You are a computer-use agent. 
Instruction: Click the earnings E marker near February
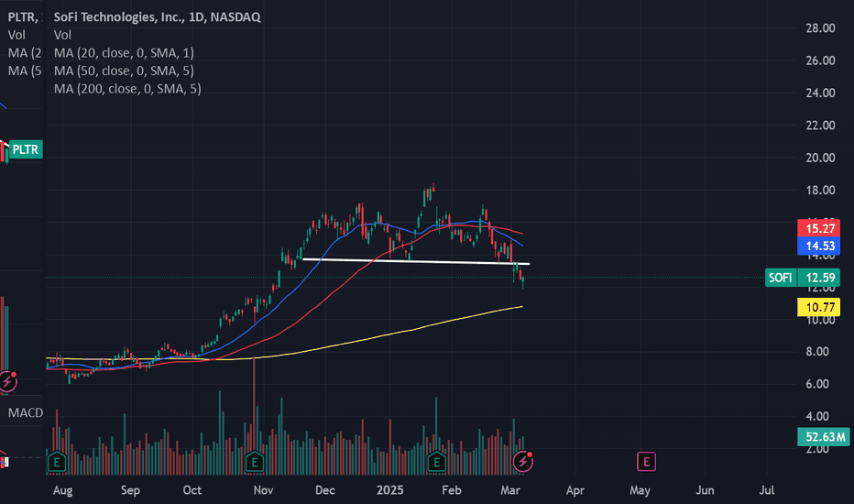pyautogui.click(x=436, y=463)
